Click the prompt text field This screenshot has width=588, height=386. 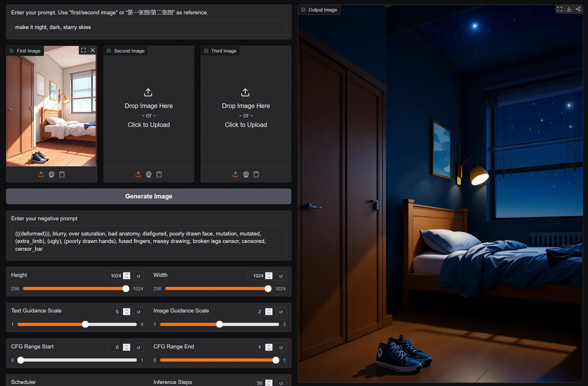coord(149,27)
